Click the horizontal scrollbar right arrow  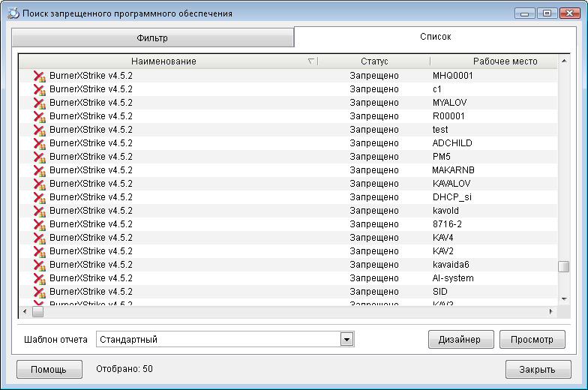pos(550,312)
